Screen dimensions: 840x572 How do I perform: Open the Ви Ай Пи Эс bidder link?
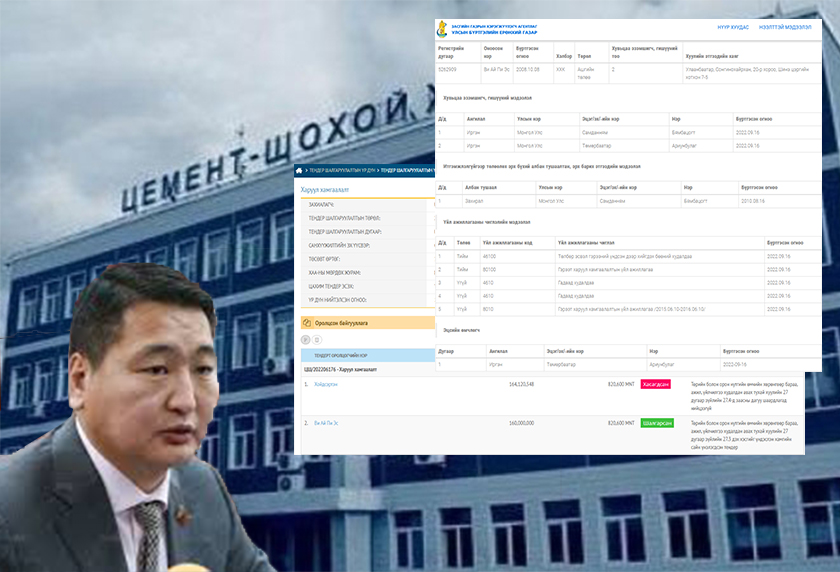326,423
